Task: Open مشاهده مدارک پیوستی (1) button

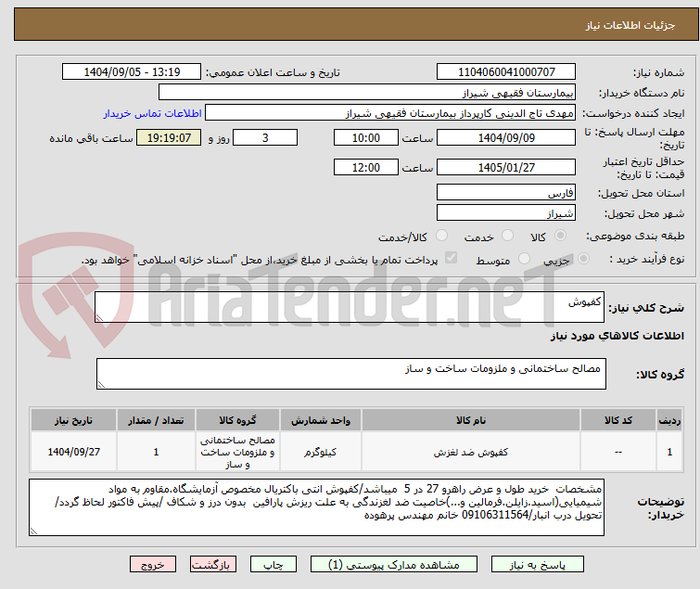Action: point(394,565)
